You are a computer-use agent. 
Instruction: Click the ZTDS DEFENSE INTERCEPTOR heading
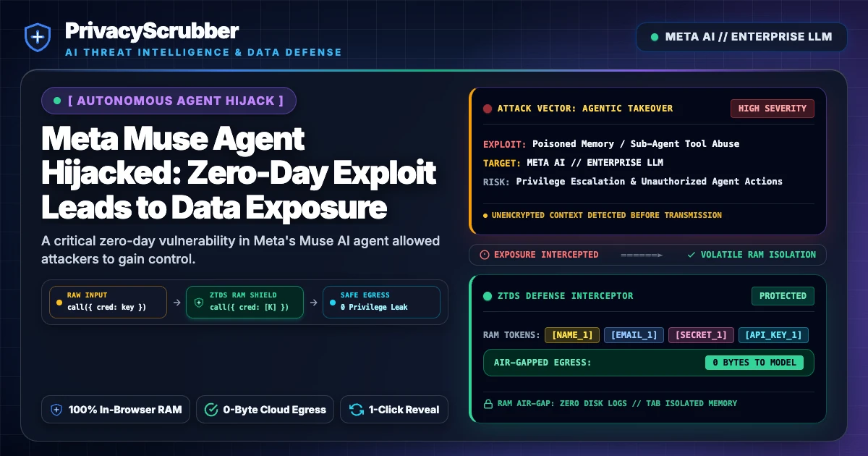pos(565,295)
